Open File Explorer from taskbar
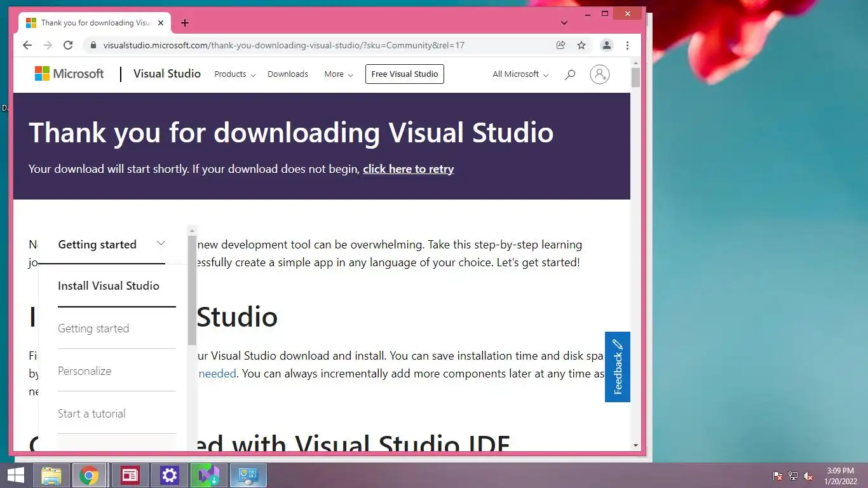The image size is (868, 488). click(51, 475)
